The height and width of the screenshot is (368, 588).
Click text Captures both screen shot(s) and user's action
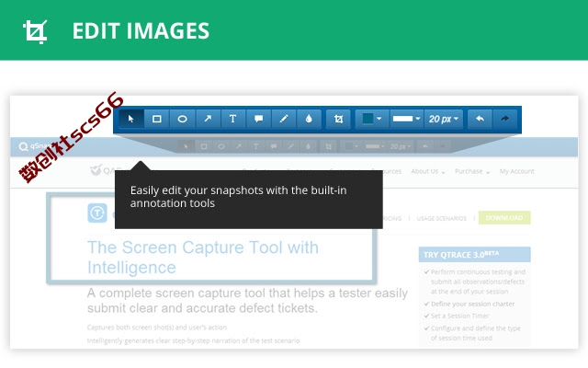point(157,328)
